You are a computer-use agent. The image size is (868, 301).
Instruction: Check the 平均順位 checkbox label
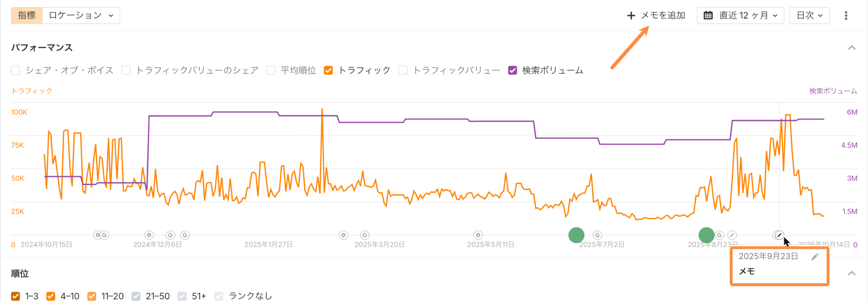[298, 70]
